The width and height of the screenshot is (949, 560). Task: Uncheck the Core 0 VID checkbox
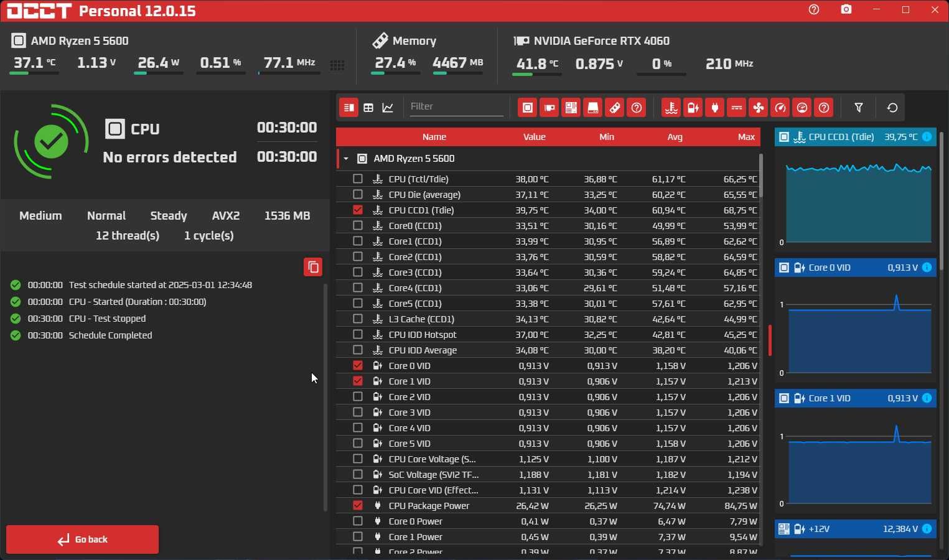click(x=358, y=365)
